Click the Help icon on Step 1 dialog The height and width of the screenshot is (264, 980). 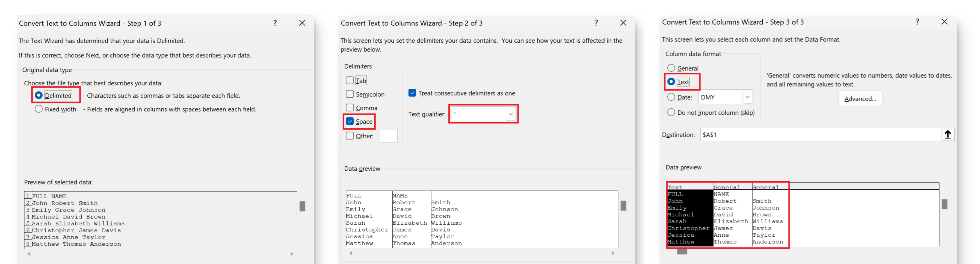coord(275,23)
